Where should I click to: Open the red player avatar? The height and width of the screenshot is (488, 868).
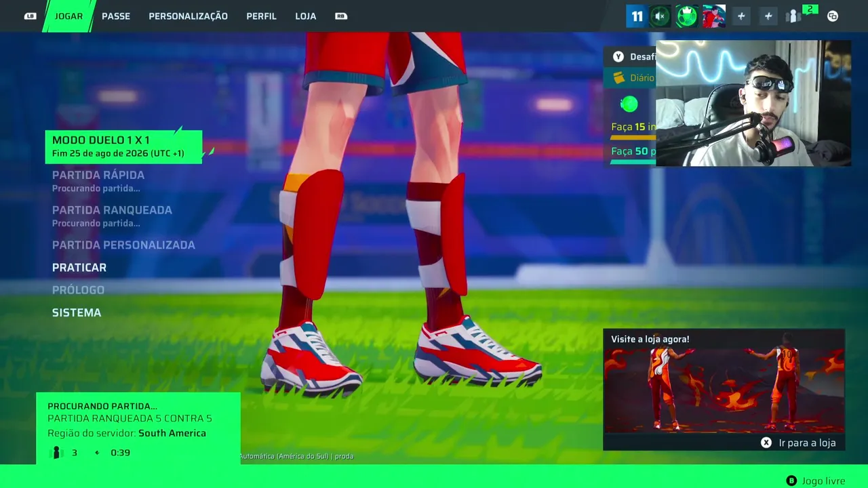tap(713, 16)
